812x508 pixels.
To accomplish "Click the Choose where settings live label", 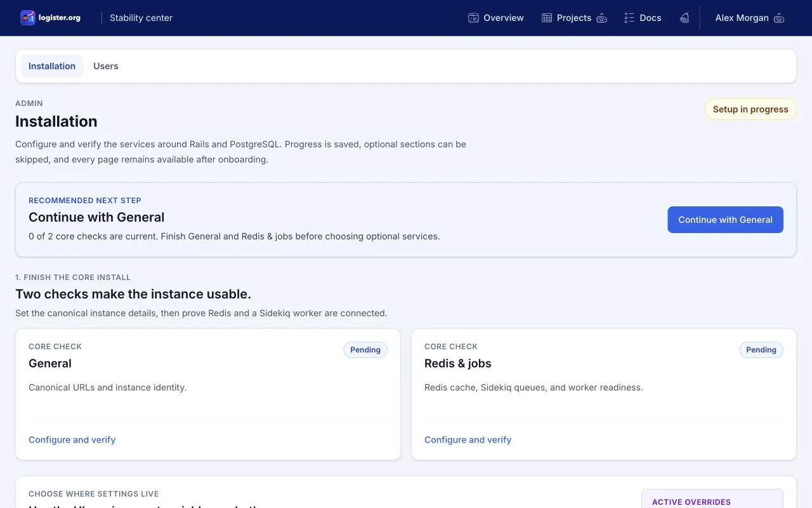I will click(x=94, y=494).
